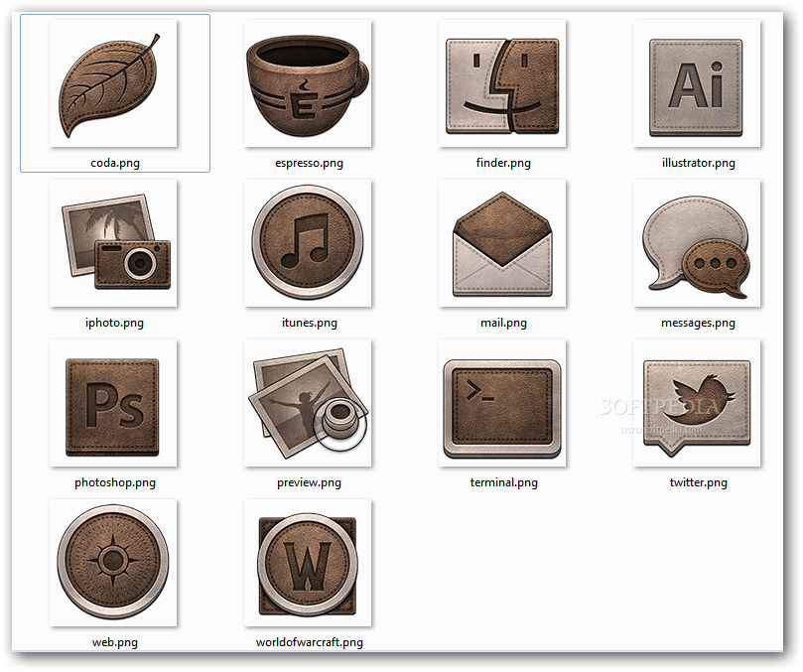The width and height of the screenshot is (803, 672).
Task: Select the espresso cup icon thumbnail
Action: (308, 84)
